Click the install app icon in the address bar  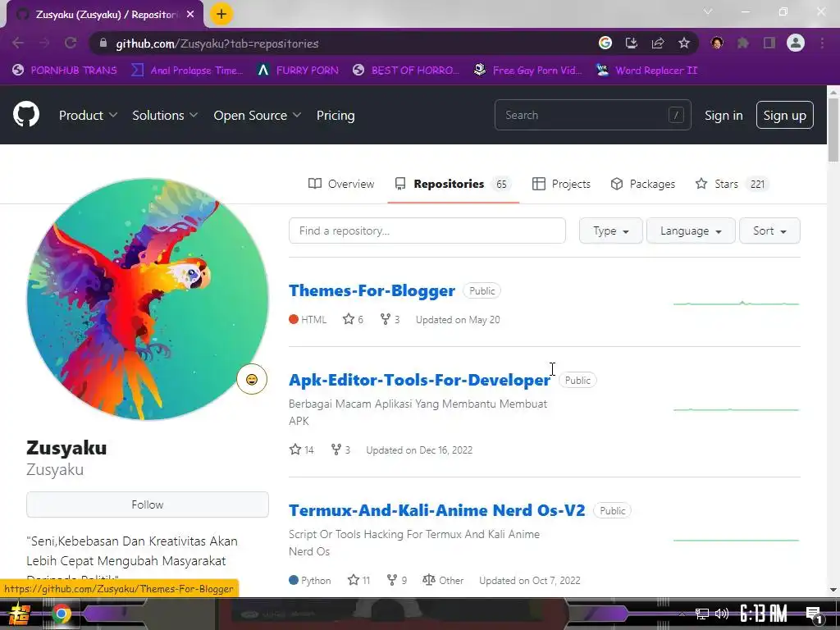pos(632,43)
